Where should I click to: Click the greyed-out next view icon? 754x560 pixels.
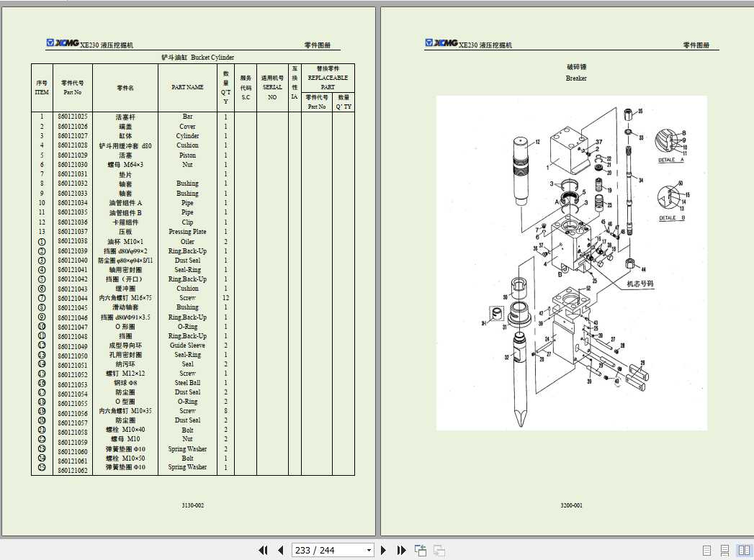pyautogui.click(x=439, y=550)
